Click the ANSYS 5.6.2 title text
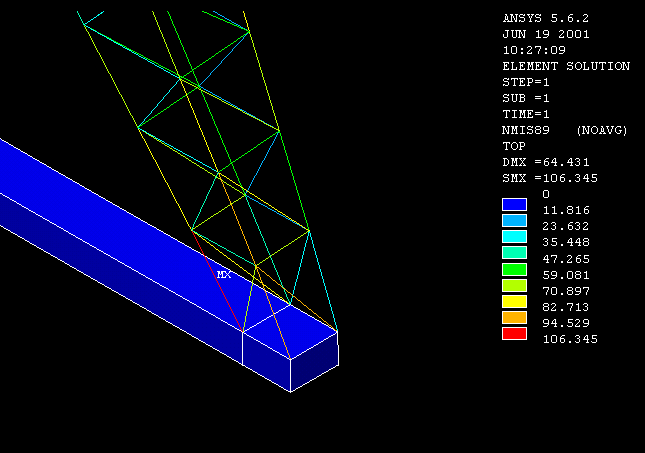This screenshot has width=645, height=453. [547, 18]
